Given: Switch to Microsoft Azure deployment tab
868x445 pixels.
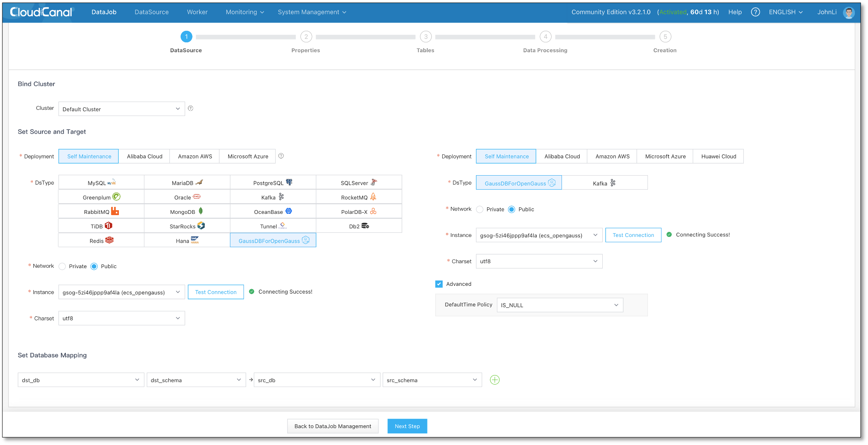Looking at the screenshot, I should 248,156.
